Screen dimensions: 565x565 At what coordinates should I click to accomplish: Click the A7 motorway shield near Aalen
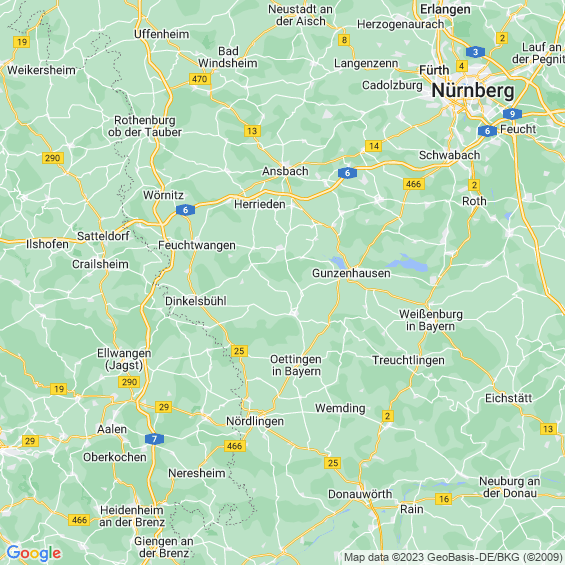[155, 439]
